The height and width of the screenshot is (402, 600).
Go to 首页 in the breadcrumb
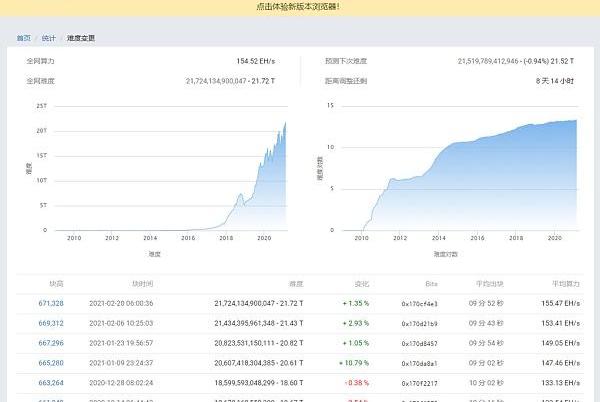(x=23, y=38)
